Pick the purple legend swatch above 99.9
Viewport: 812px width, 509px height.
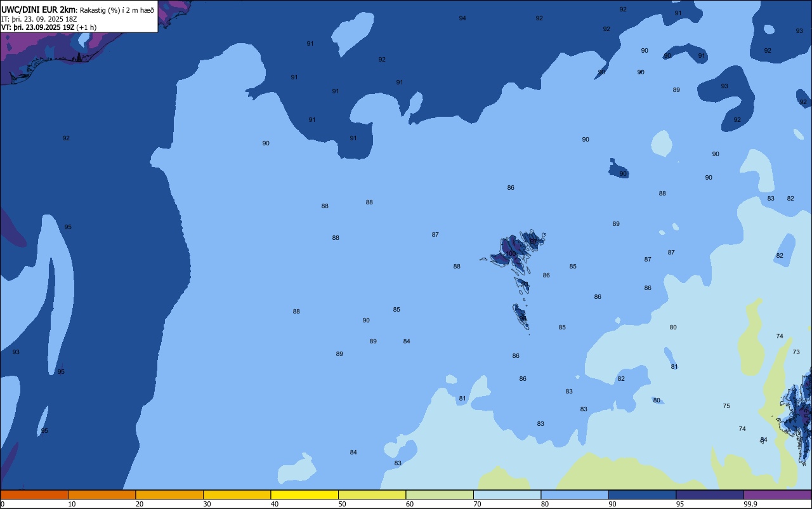click(777, 494)
